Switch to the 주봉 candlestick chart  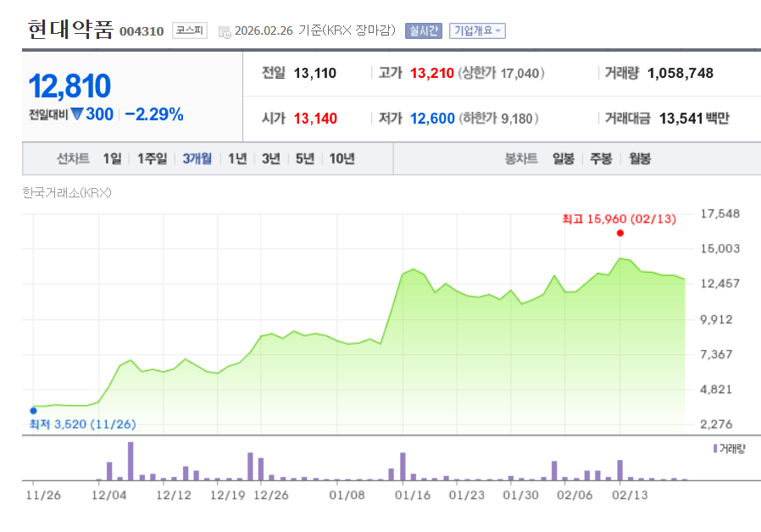coord(601,158)
